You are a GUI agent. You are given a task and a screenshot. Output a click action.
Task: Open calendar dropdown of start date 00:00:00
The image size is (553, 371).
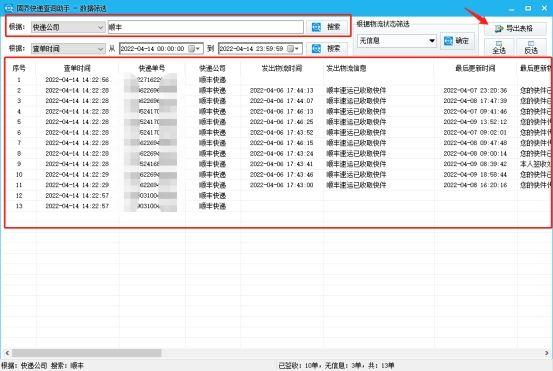[194, 49]
